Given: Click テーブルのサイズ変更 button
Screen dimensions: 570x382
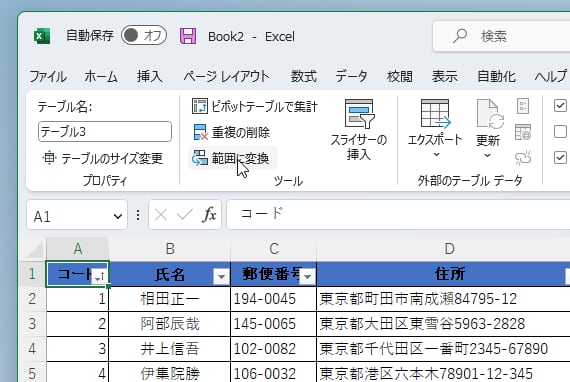Looking at the screenshot, I should pyautogui.click(x=103, y=158).
